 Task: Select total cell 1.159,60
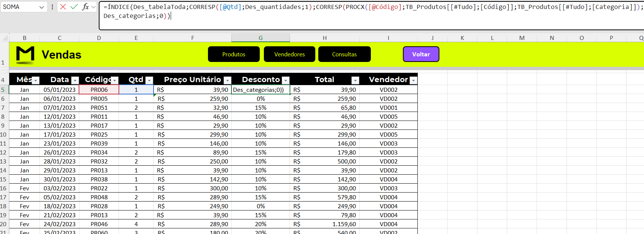coord(325,224)
